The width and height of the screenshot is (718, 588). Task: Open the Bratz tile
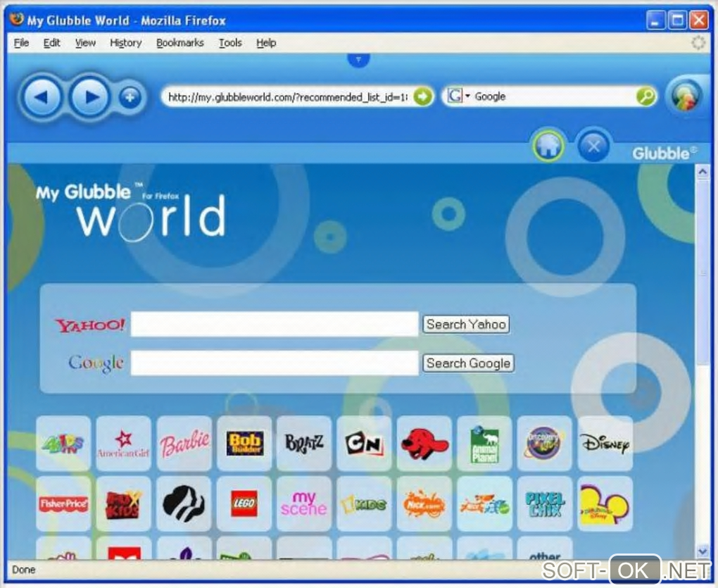[304, 444]
